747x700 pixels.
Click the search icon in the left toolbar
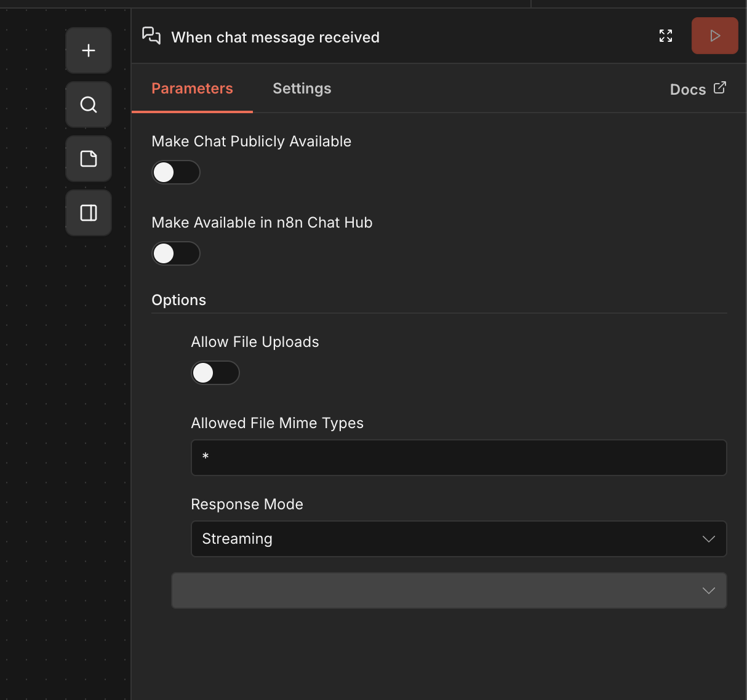coord(88,104)
